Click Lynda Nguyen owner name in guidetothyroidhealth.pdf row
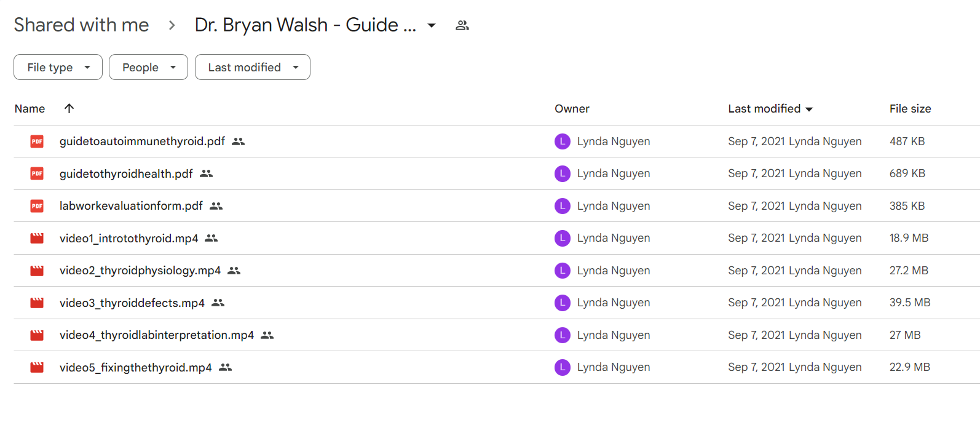Screen dimensions: 980x433 click(614, 173)
